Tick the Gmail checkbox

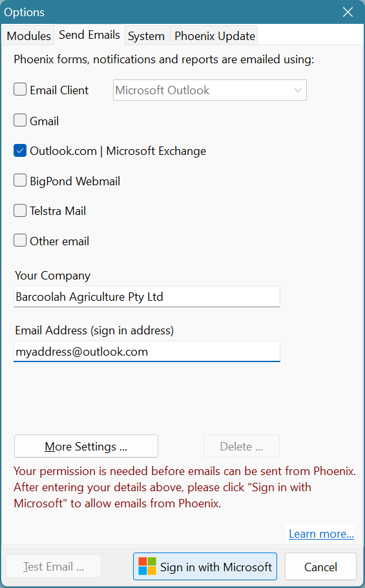pyautogui.click(x=20, y=120)
